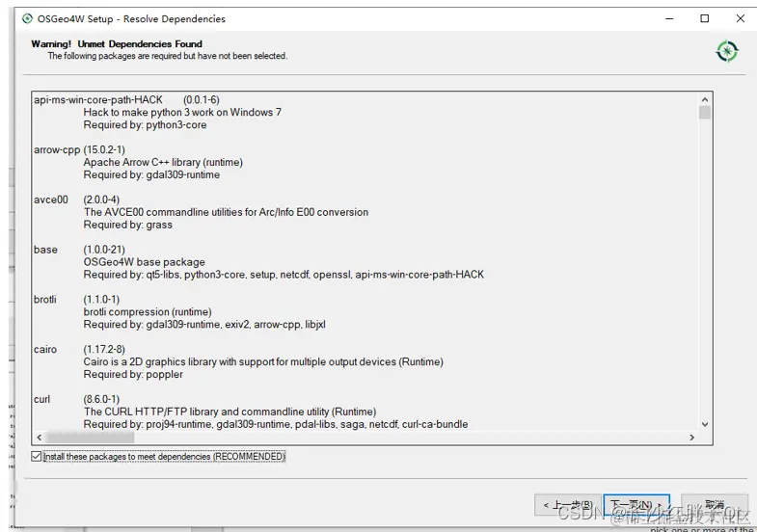Click the scroll down arrow of package list
The width and height of the screenshot is (757, 532).
(705, 424)
